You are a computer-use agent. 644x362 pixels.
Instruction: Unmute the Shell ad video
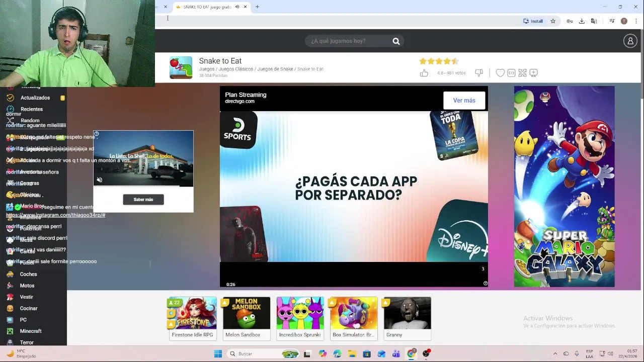click(100, 180)
